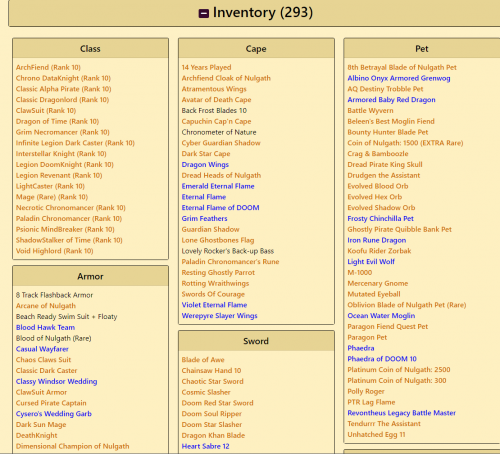Open 14 Years Played cape link

(206, 67)
